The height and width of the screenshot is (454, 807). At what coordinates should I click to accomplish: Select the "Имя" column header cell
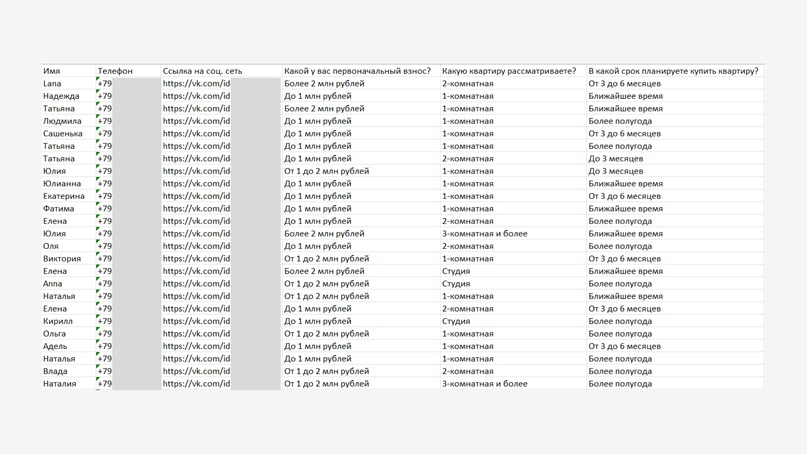tap(52, 71)
